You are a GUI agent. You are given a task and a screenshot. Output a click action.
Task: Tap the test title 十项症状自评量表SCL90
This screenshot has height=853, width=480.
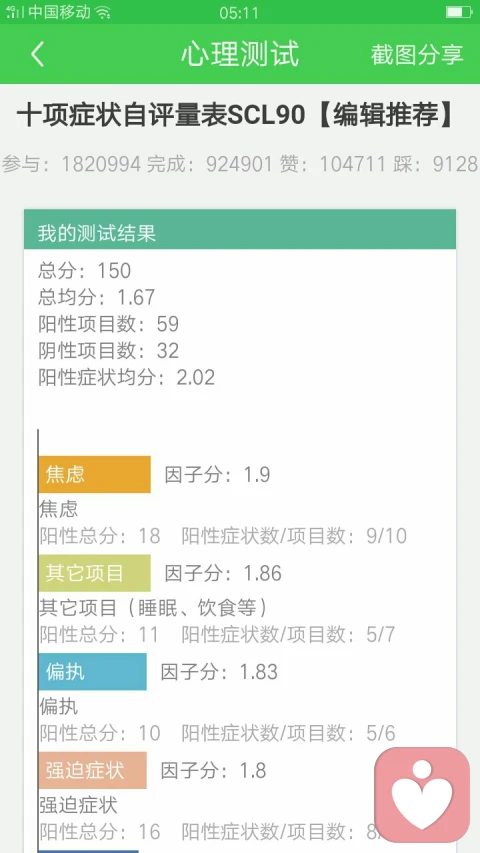(161, 116)
